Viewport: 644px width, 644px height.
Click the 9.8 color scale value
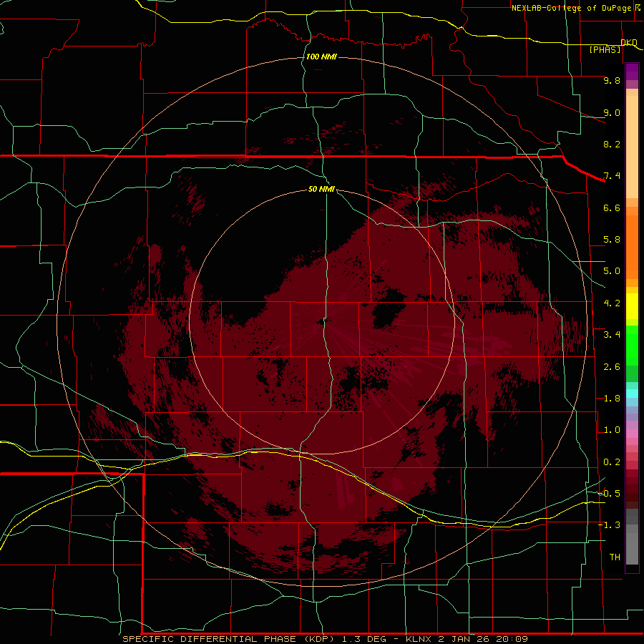(612, 80)
